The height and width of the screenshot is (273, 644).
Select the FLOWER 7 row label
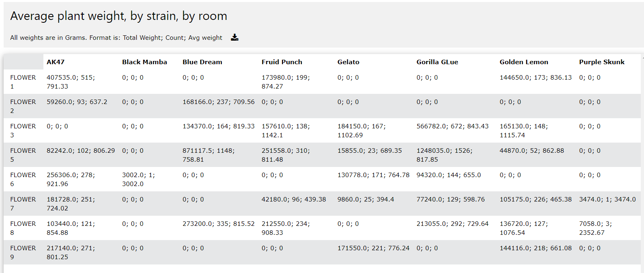(x=23, y=204)
